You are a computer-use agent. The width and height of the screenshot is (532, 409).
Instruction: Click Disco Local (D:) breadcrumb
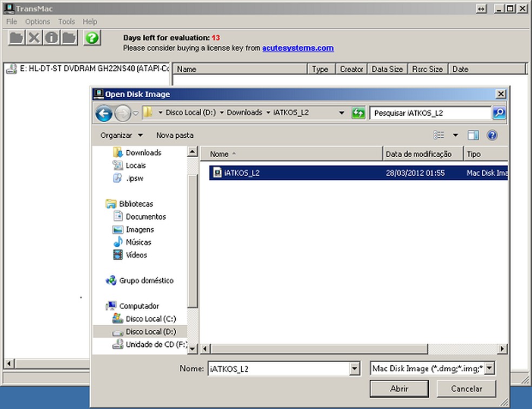pyautogui.click(x=190, y=112)
